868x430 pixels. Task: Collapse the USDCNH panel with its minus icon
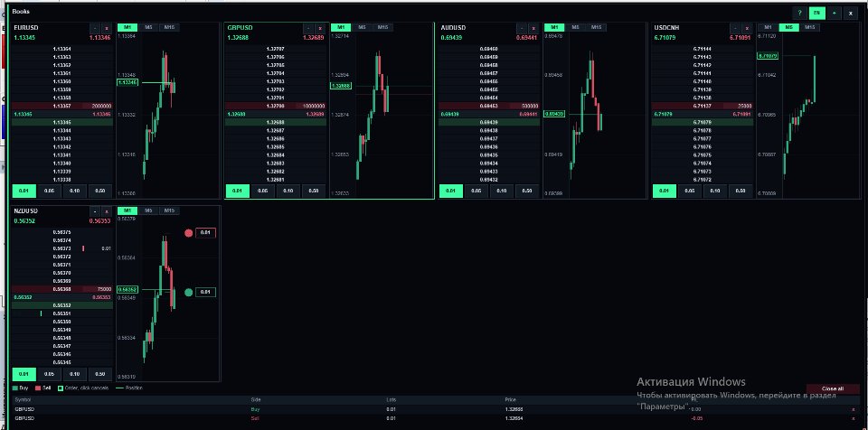pos(735,28)
